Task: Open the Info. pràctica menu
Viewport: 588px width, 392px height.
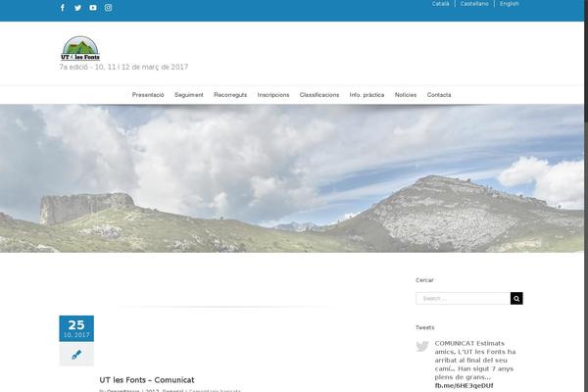Action: [367, 95]
